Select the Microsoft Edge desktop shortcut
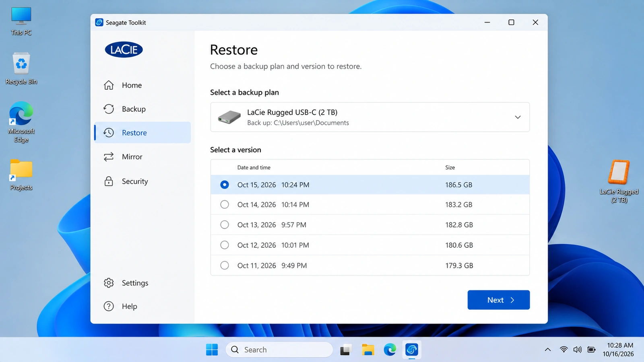The image size is (644, 362). [21, 122]
